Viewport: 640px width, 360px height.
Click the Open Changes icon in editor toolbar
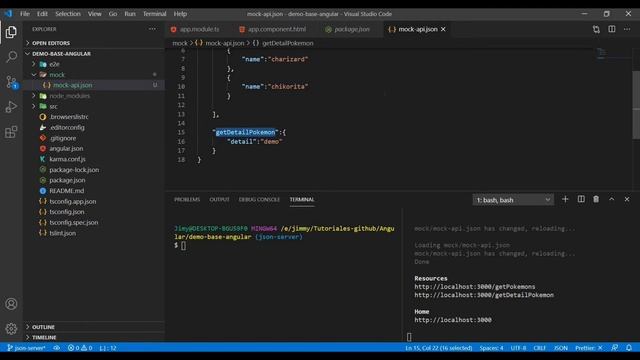click(596, 29)
